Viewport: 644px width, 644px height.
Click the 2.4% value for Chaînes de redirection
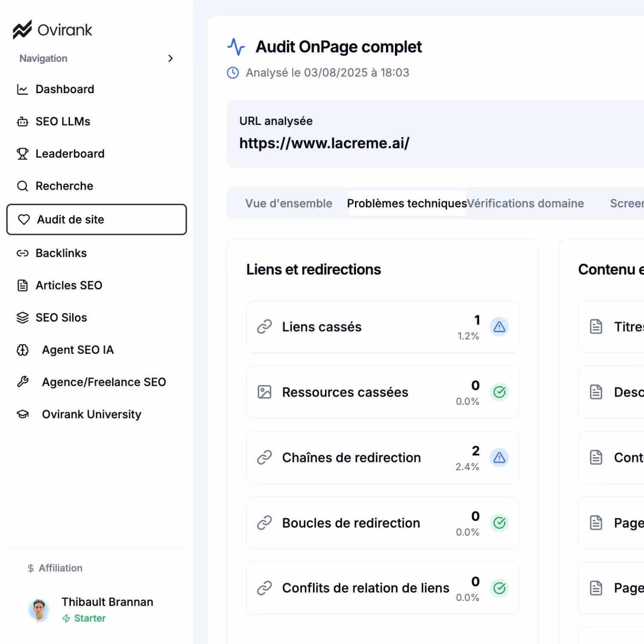click(x=467, y=467)
